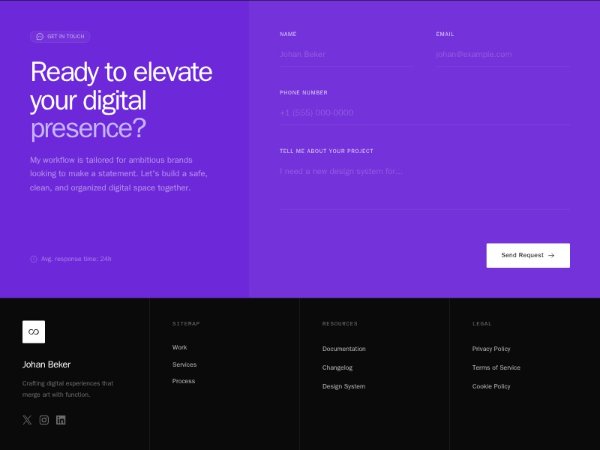Navigate to the Process page link

pos(183,381)
